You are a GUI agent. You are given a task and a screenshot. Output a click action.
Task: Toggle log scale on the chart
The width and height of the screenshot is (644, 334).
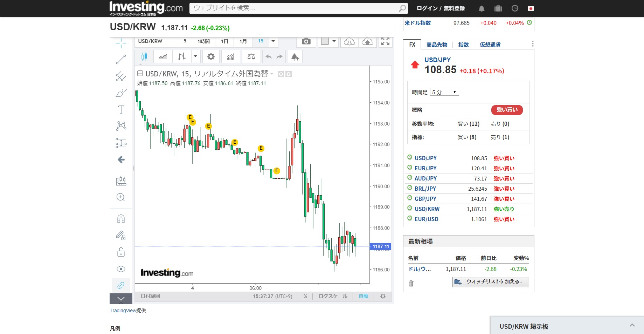(x=333, y=296)
